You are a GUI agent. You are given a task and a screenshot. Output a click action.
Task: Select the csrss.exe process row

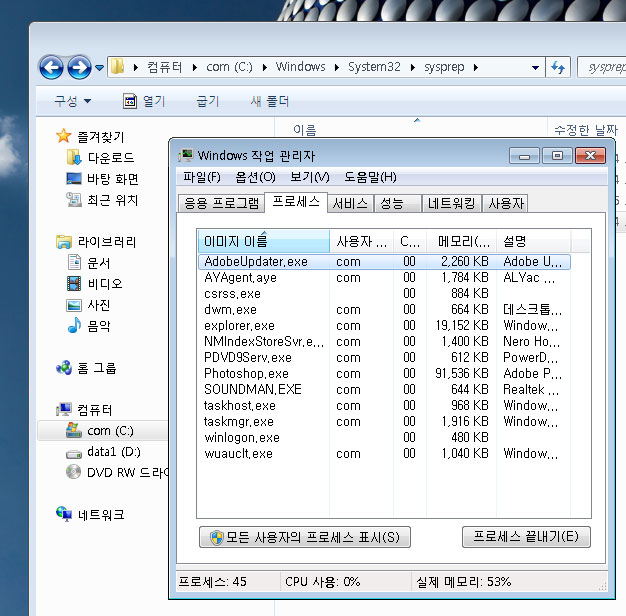384,293
